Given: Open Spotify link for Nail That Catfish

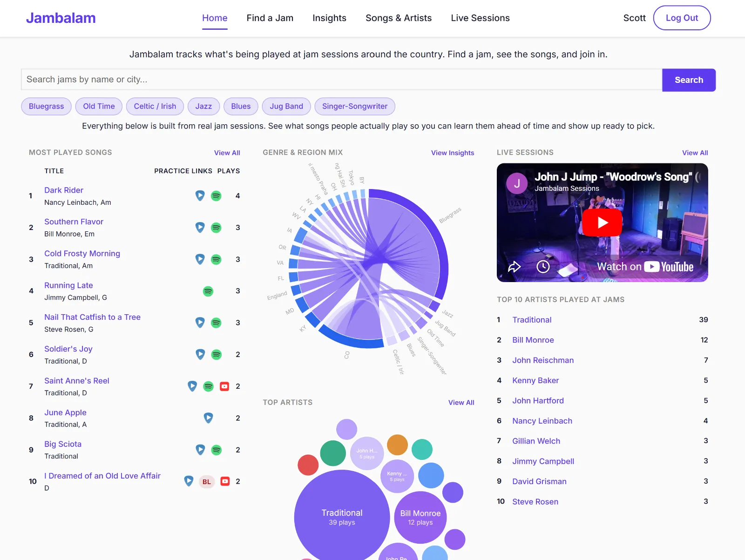Looking at the screenshot, I should (x=216, y=323).
